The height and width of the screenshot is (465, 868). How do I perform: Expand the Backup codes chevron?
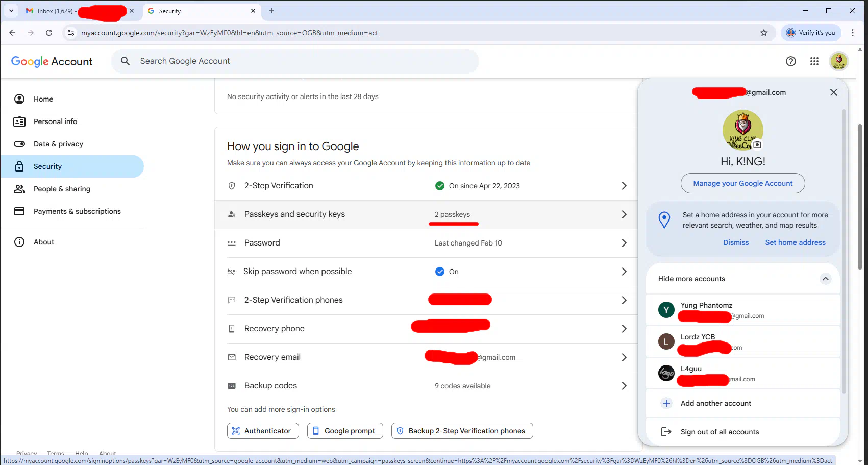pos(624,386)
